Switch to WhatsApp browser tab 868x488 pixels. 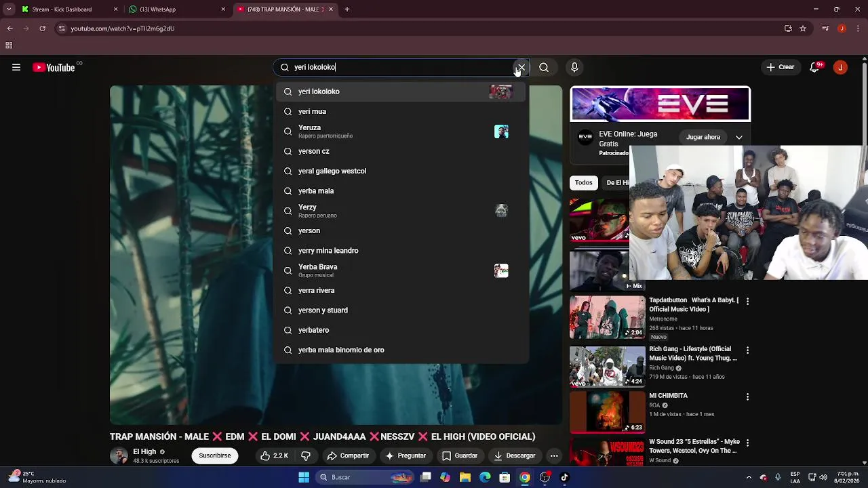178,9
